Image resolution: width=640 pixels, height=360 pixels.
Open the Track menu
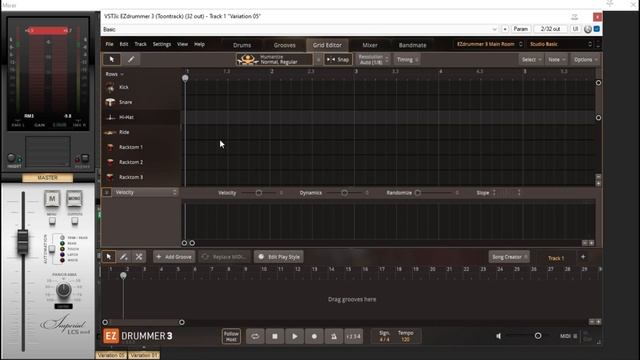point(140,44)
